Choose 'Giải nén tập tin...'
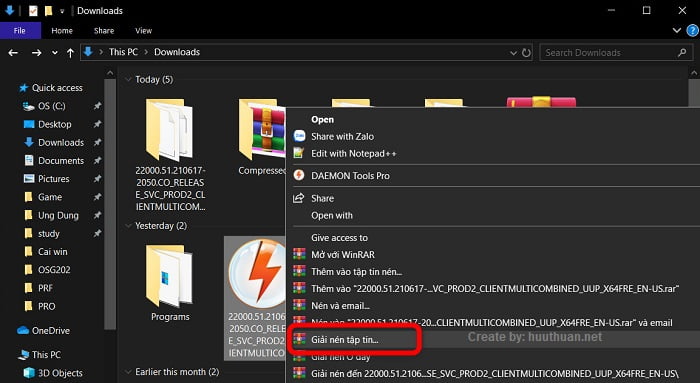Image resolution: width=700 pixels, height=383 pixels. (x=344, y=340)
